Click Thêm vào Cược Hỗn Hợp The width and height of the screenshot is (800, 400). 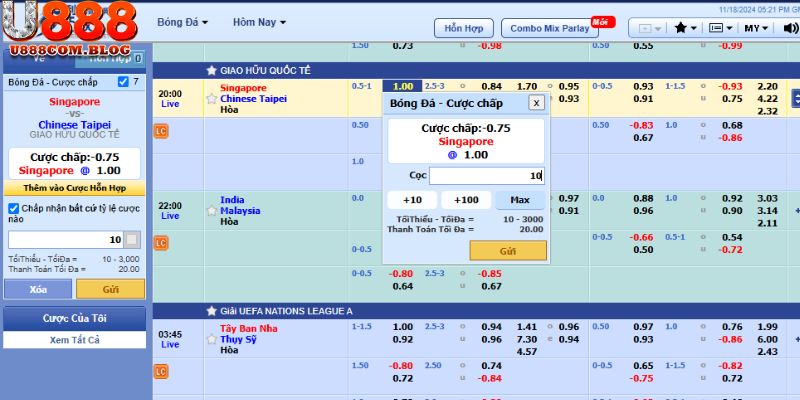pos(74,188)
